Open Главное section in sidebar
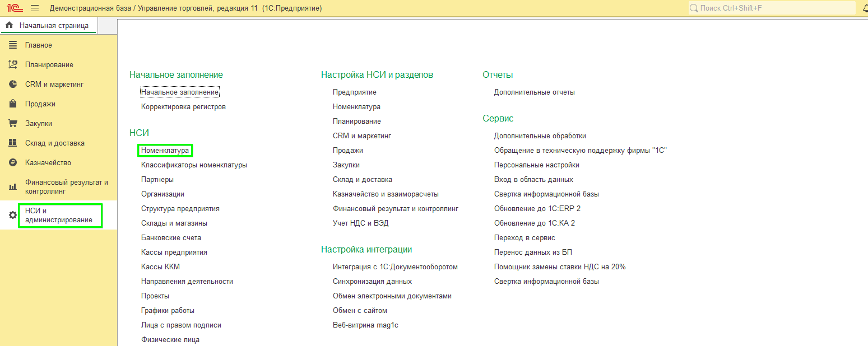Screen dimensions: 868x346 (58, 45)
